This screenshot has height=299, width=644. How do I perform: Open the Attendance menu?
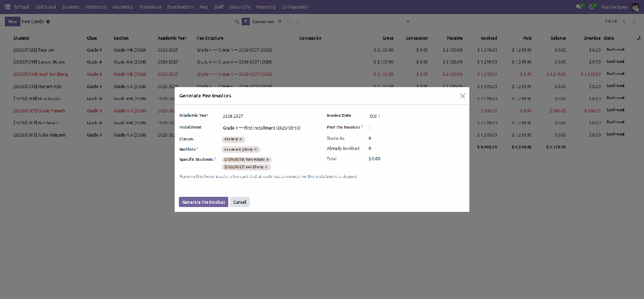[x=150, y=7]
